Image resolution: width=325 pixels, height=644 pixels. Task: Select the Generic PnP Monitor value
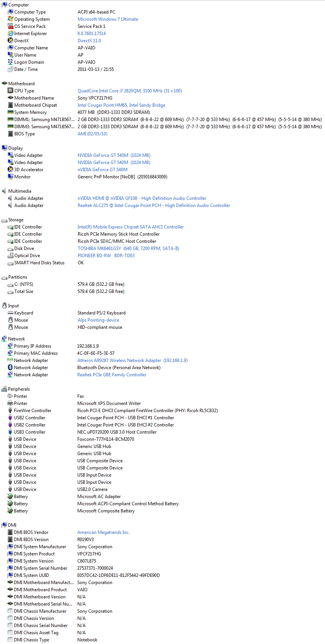123,177
